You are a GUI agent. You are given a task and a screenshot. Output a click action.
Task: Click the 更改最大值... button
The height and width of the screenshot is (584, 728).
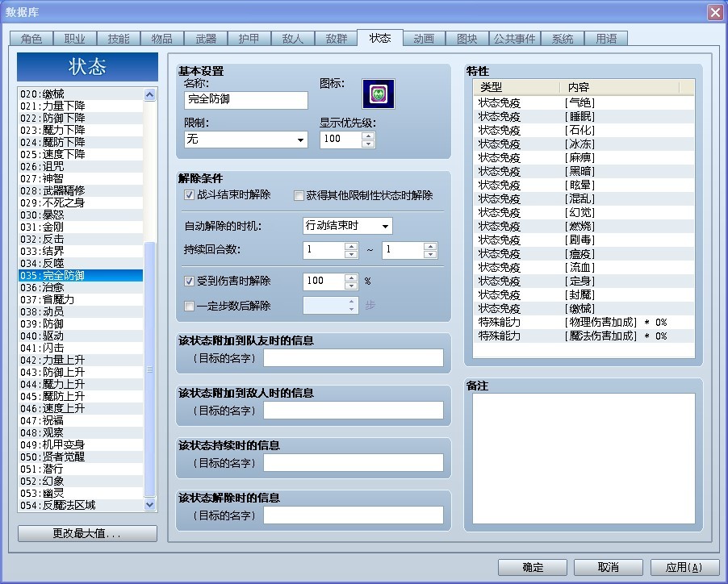coord(87,533)
